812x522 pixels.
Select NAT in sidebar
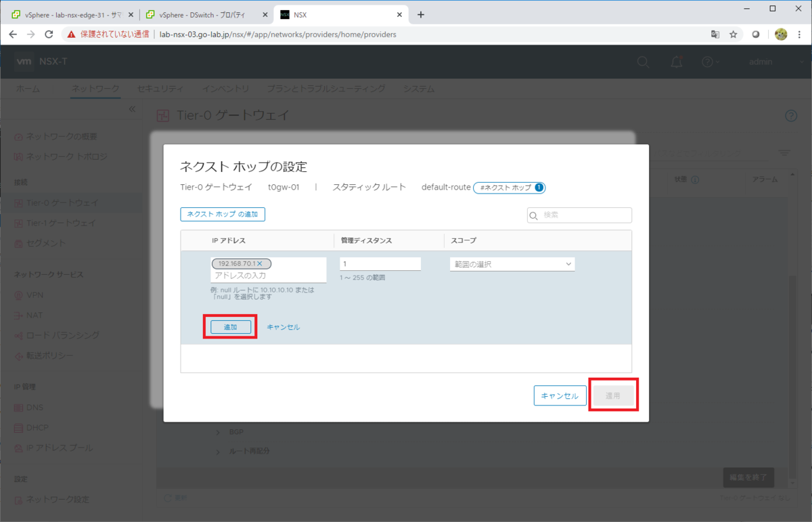[x=35, y=316]
